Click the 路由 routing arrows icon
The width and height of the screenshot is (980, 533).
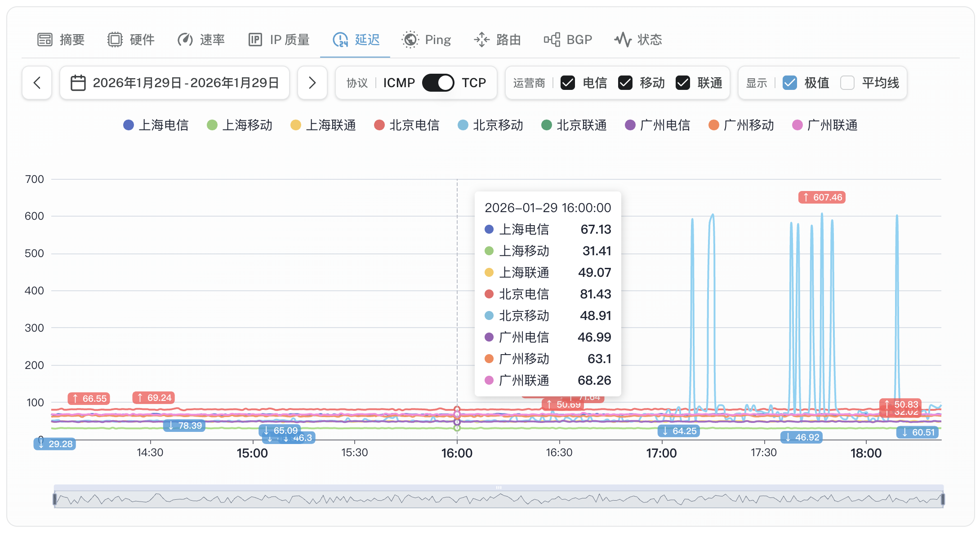tap(481, 40)
